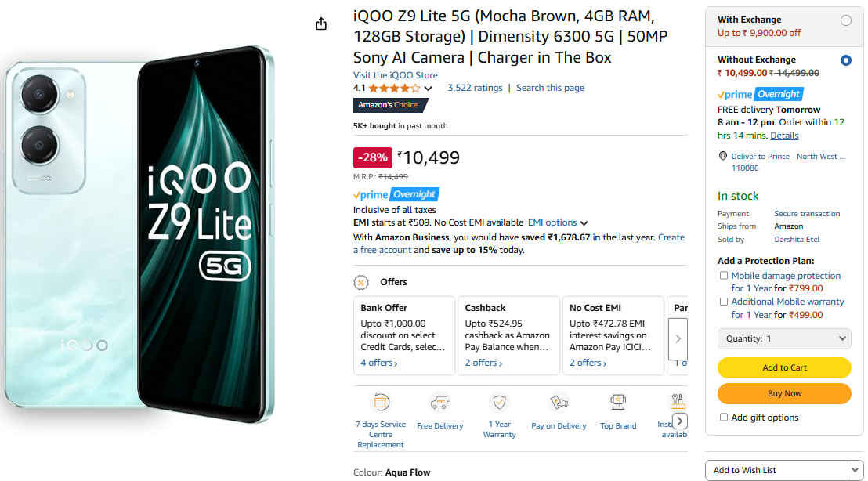Click the Free Delivery truck icon
The height and width of the screenshot is (481, 868).
click(x=440, y=403)
